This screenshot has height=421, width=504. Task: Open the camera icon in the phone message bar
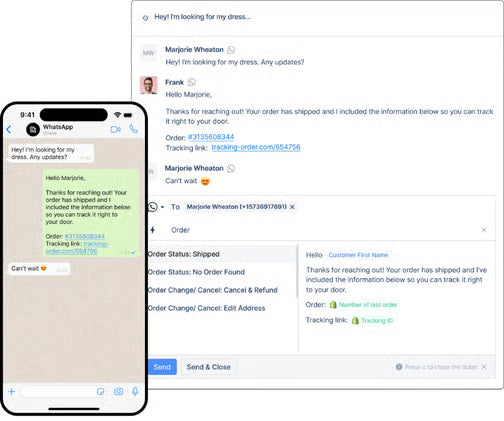click(x=118, y=391)
